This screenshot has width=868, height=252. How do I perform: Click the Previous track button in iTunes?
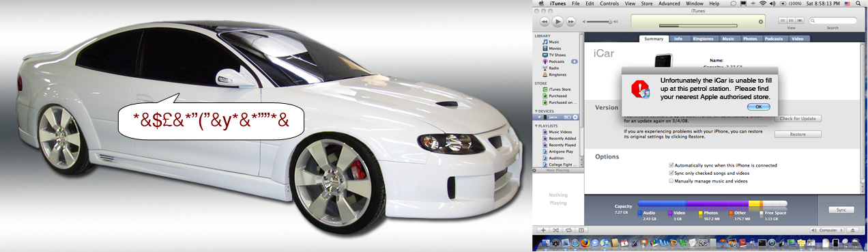[x=544, y=22]
